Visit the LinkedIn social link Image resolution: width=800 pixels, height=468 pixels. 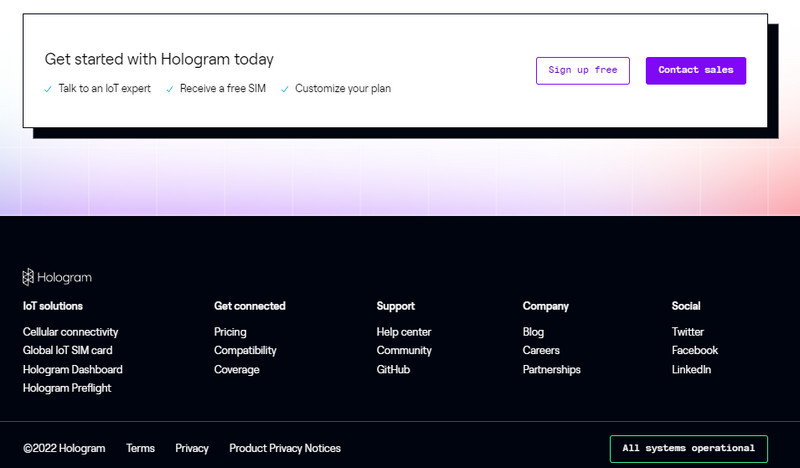691,369
